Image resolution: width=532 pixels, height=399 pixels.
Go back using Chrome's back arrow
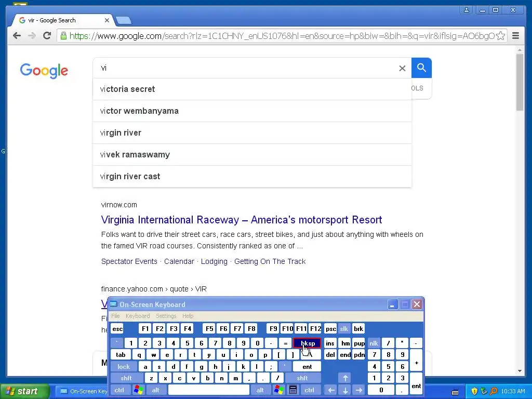[17, 36]
